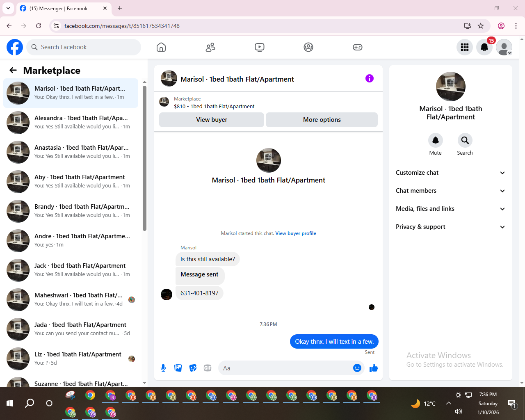This screenshot has height=420, width=525.
Task: Open the $810 1bed 1bath listing link
Action: [214, 106]
